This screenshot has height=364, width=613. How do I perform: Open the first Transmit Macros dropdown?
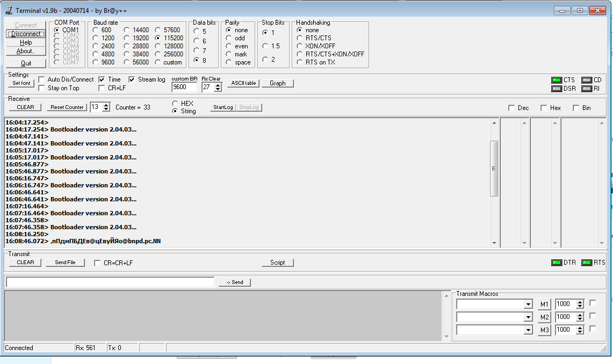[x=528, y=304]
